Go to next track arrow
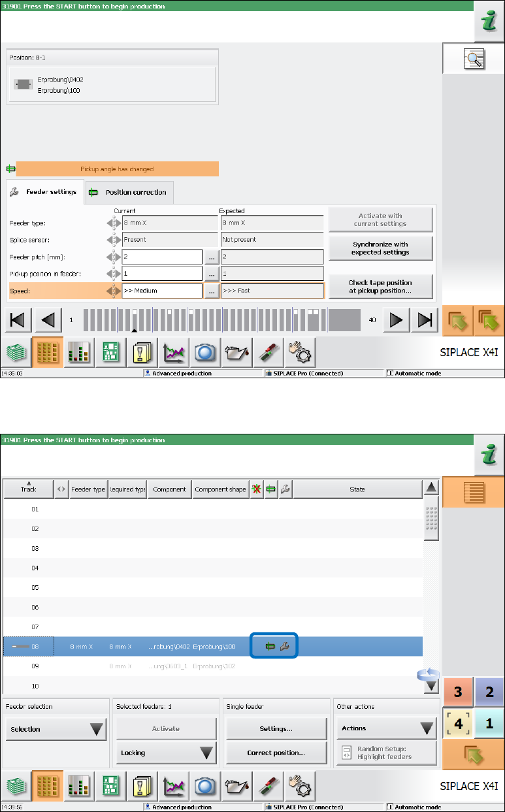The width and height of the screenshot is (505, 812). coord(396,320)
